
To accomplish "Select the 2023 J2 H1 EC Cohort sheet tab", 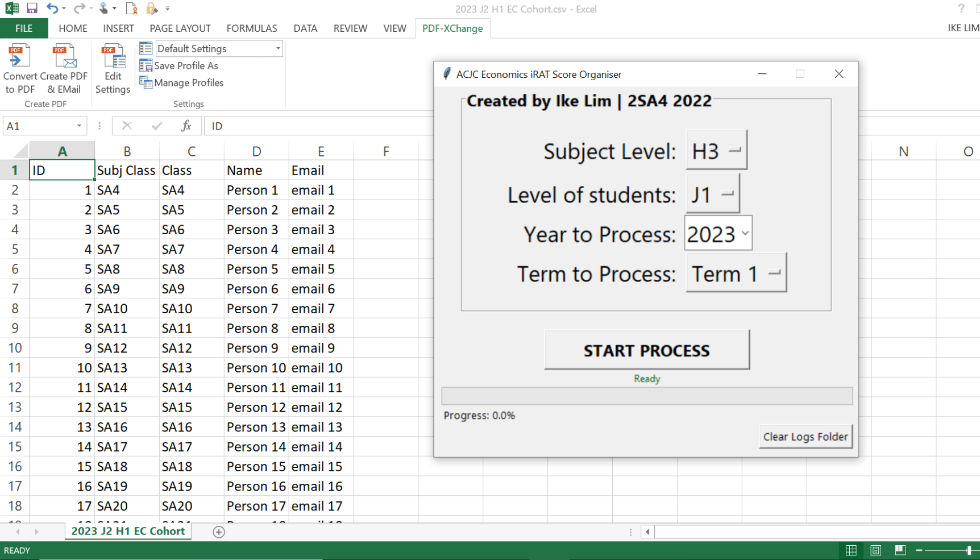I will coord(128,531).
